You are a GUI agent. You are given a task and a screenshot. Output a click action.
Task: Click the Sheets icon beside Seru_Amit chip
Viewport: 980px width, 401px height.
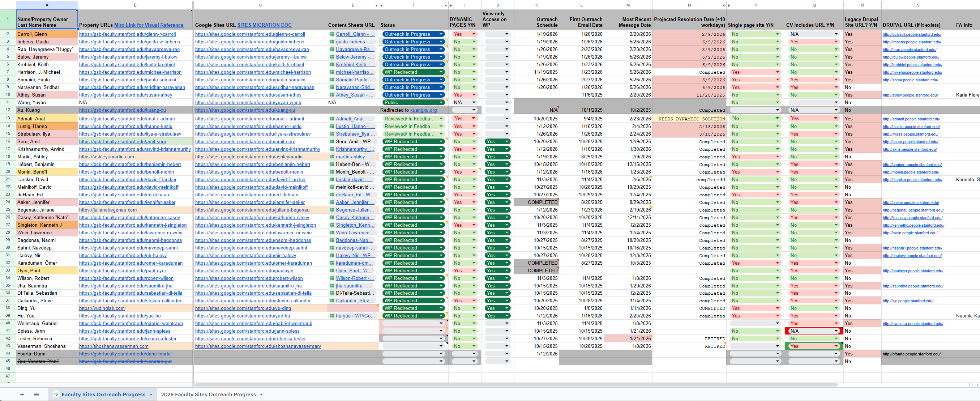pyautogui.click(x=332, y=141)
